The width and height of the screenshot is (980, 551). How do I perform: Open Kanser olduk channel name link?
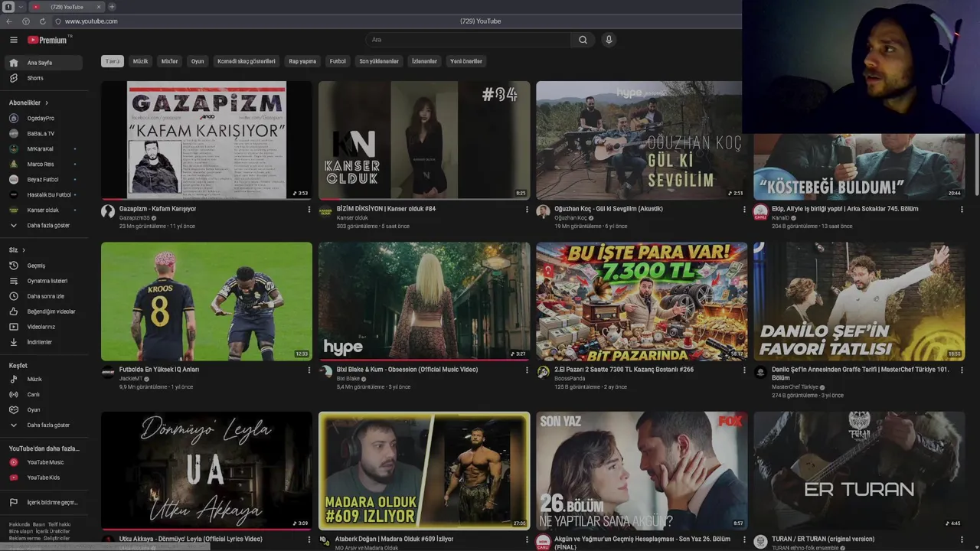pos(352,218)
